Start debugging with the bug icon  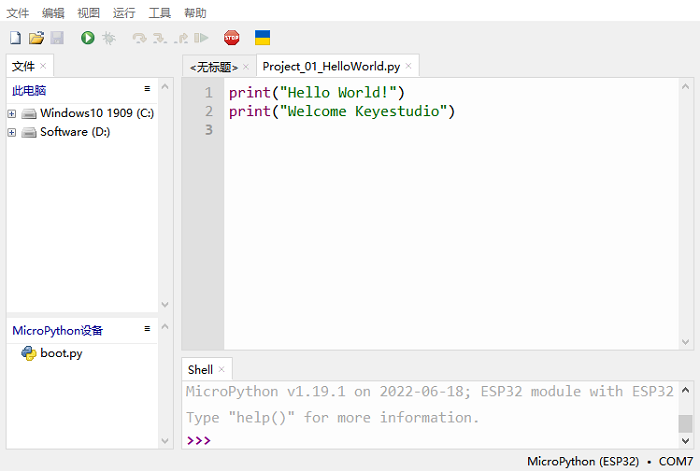click(109, 38)
